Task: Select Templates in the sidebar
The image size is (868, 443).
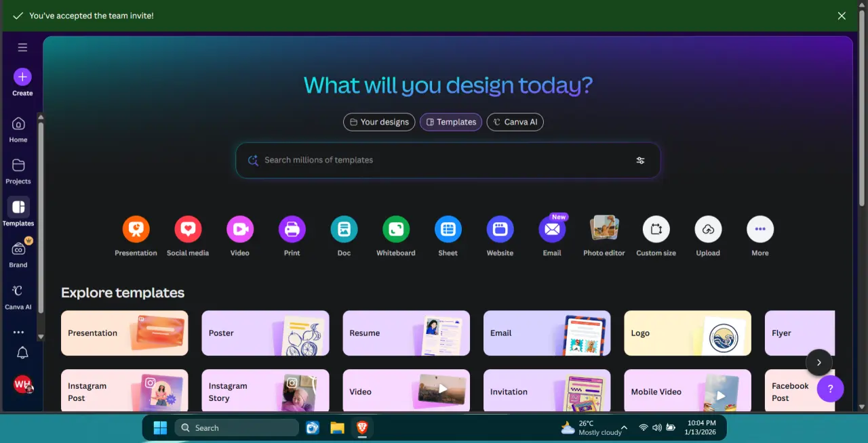Action: point(18,213)
